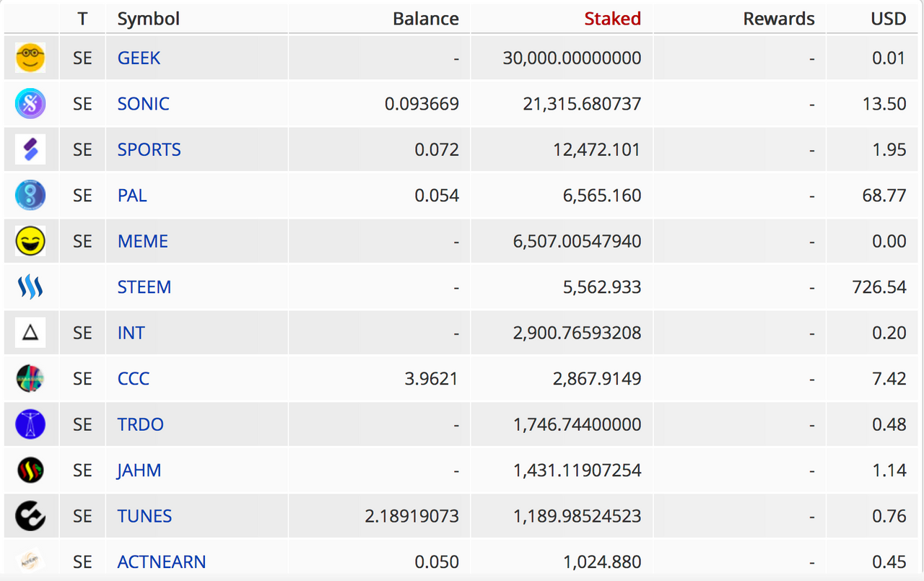Click the STEEM logo icon
Screen dimensions: 924x581
click(x=30, y=287)
